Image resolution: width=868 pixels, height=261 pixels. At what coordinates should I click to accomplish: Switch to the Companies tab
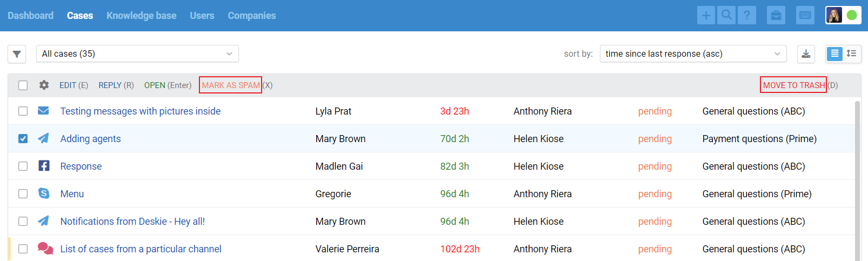(252, 16)
